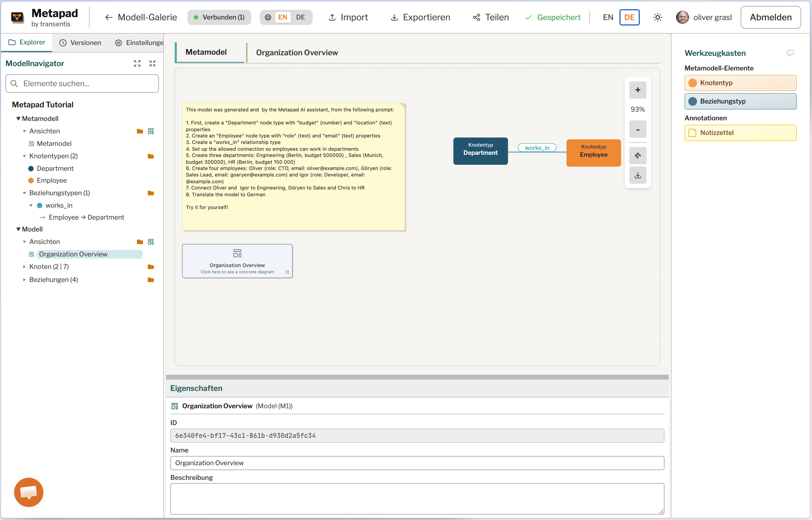Viewport: 812px width, 520px height.
Task: Go back to Modell-Galerie
Action: pos(141,17)
